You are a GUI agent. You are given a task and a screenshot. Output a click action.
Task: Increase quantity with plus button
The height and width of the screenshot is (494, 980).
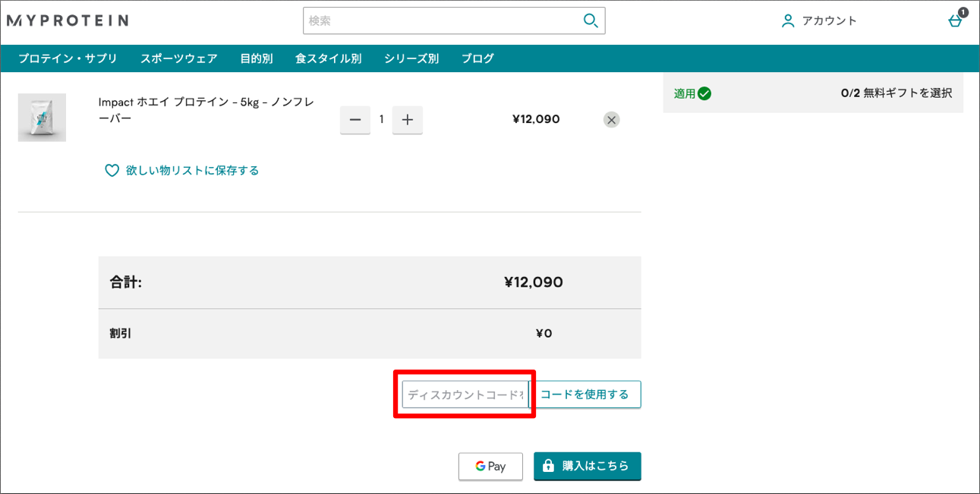[408, 120]
